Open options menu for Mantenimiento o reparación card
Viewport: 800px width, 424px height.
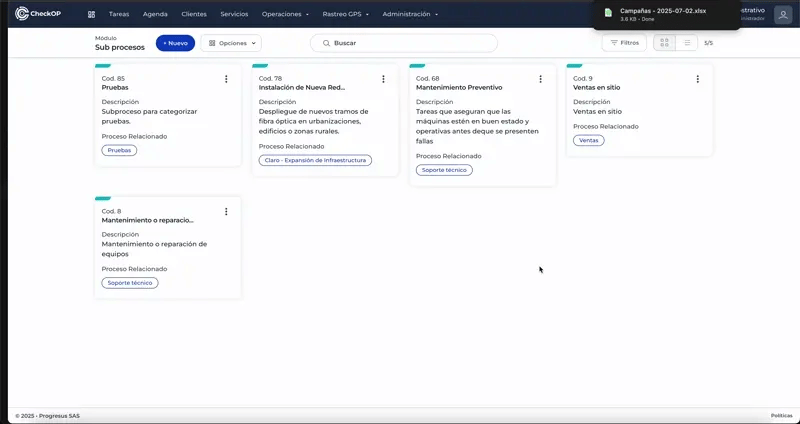[226, 211]
